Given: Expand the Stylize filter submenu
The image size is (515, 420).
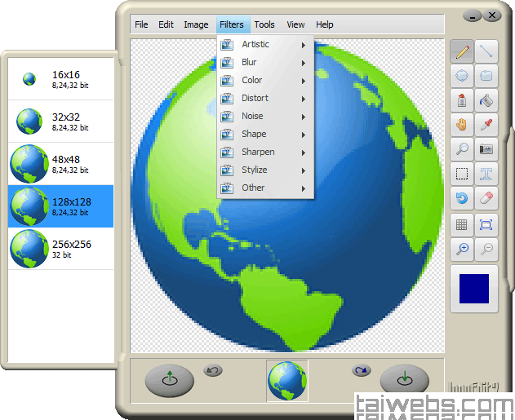Looking at the screenshot, I should coord(265,170).
